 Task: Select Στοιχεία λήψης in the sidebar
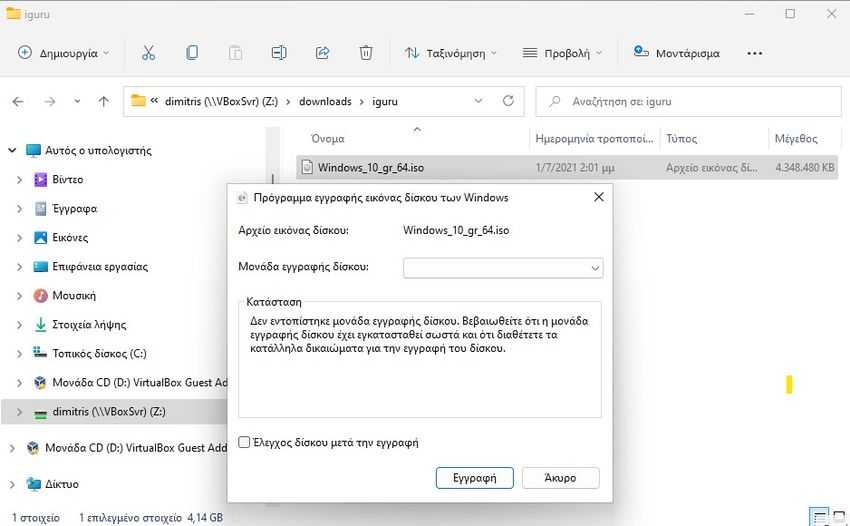[89, 325]
